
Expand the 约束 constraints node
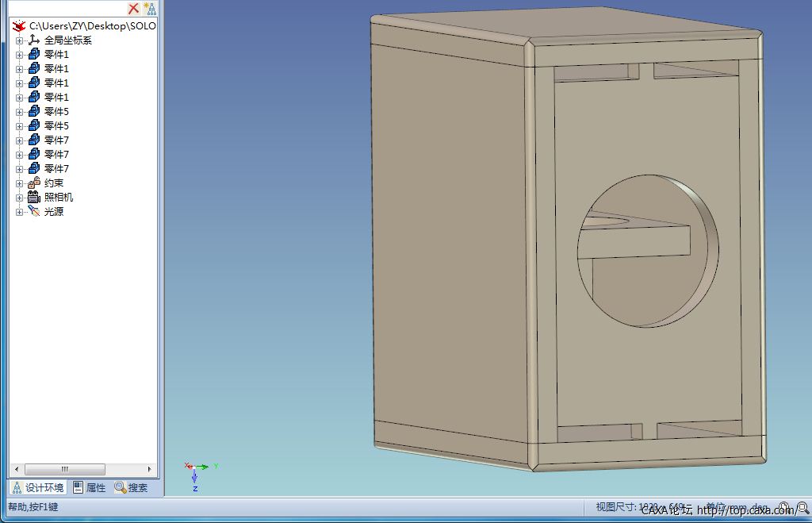coord(20,183)
